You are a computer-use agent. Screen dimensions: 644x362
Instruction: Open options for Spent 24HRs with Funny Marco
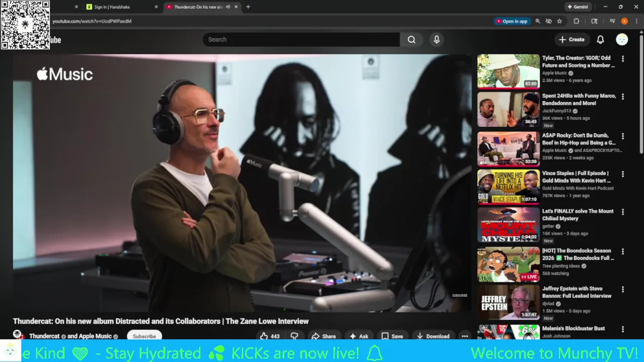pos(623,97)
